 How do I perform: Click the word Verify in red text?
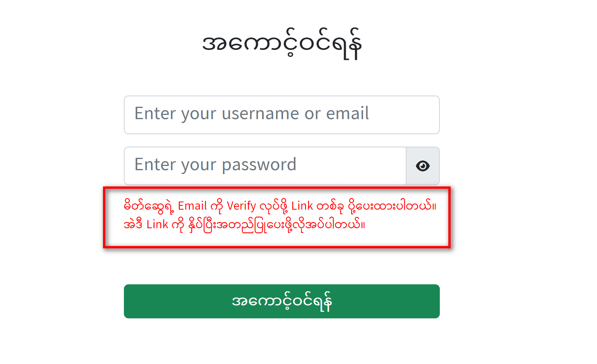tap(241, 206)
